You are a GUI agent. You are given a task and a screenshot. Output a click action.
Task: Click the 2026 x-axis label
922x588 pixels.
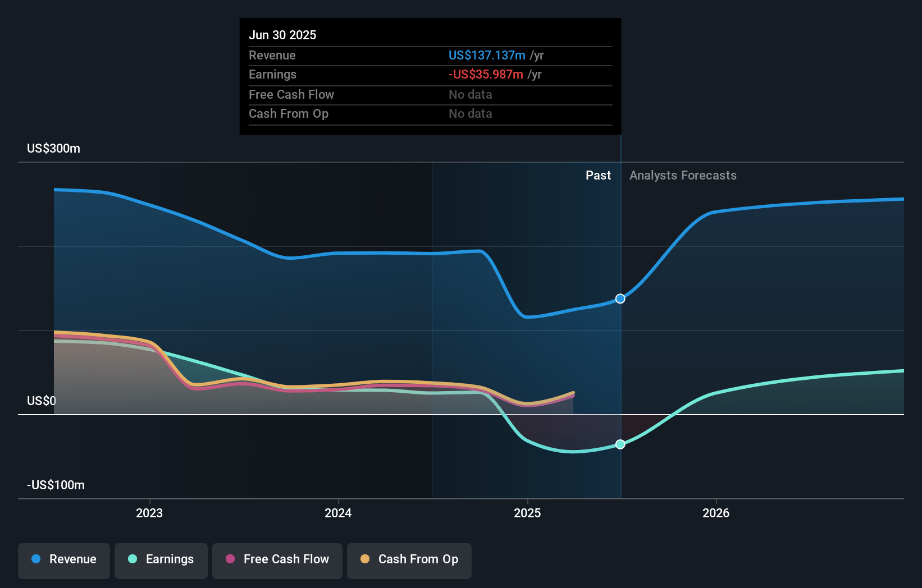pos(716,513)
